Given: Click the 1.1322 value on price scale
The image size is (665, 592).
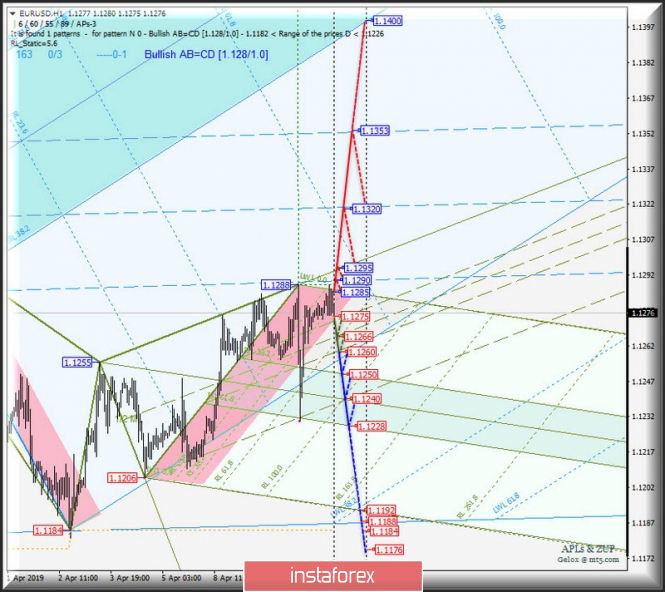Looking at the screenshot, I should pyautogui.click(x=643, y=204).
